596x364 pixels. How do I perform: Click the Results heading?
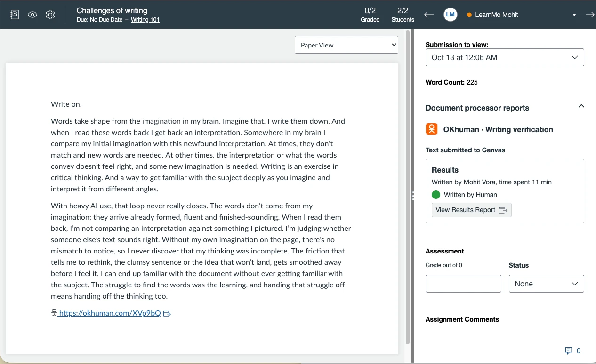445,170
